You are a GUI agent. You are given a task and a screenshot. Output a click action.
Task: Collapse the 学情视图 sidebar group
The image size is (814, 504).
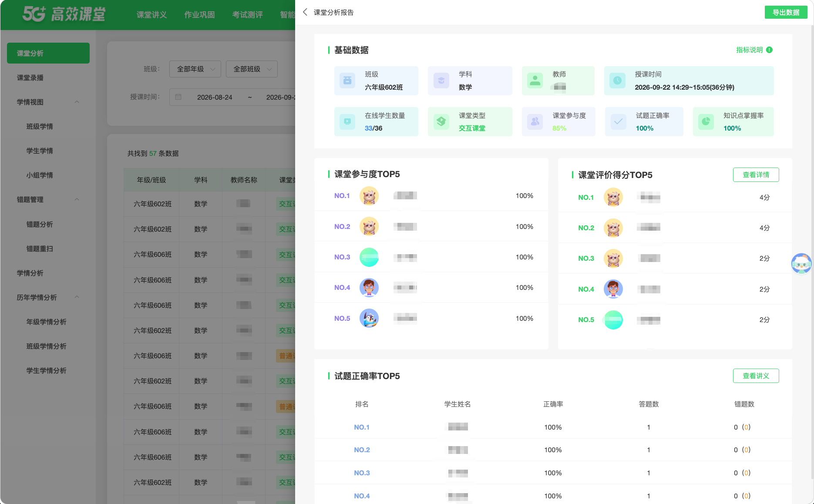(x=77, y=102)
